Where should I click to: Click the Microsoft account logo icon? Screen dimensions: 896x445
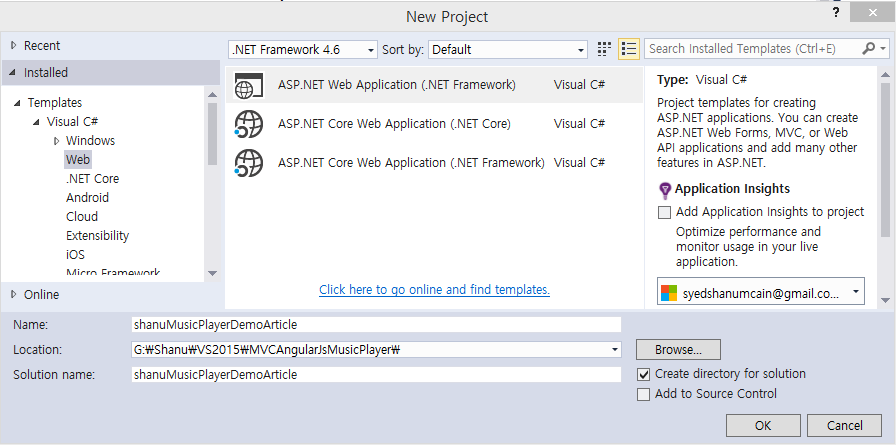tap(669, 293)
